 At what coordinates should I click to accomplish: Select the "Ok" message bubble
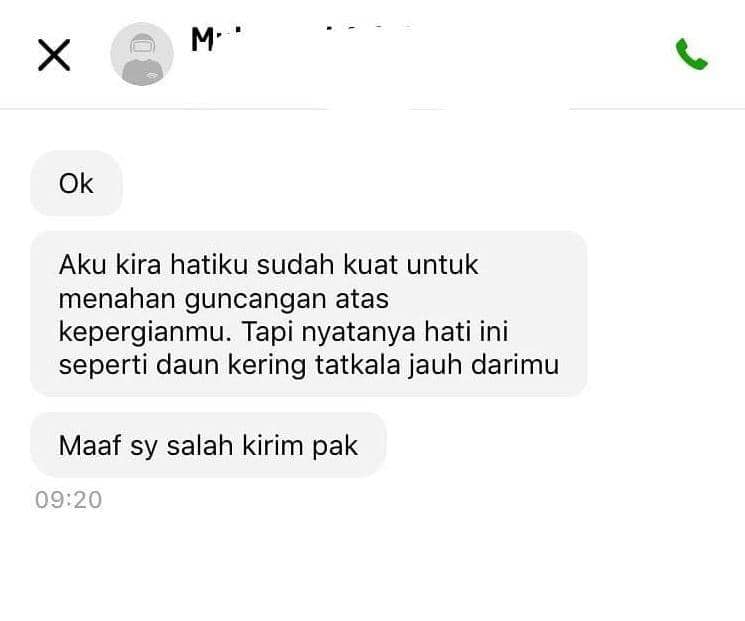pyautogui.click(x=76, y=183)
